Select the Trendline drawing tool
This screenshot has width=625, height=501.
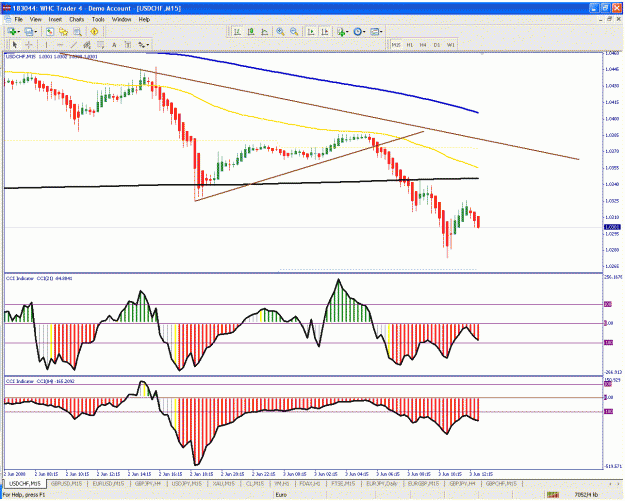click(x=74, y=45)
